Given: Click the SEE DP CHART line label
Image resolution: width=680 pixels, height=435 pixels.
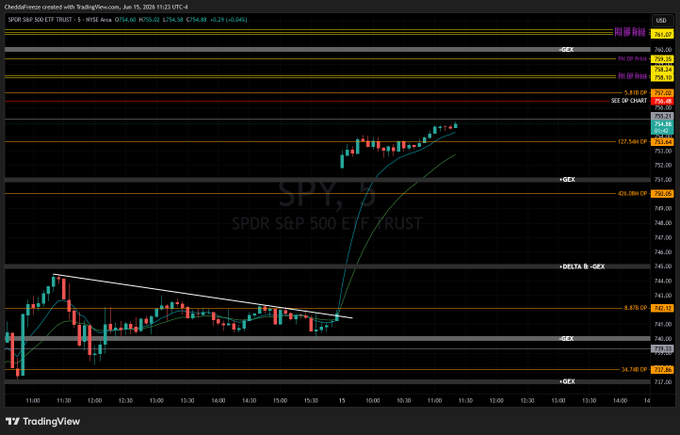Looking at the screenshot, I should (x=629, y=101).
